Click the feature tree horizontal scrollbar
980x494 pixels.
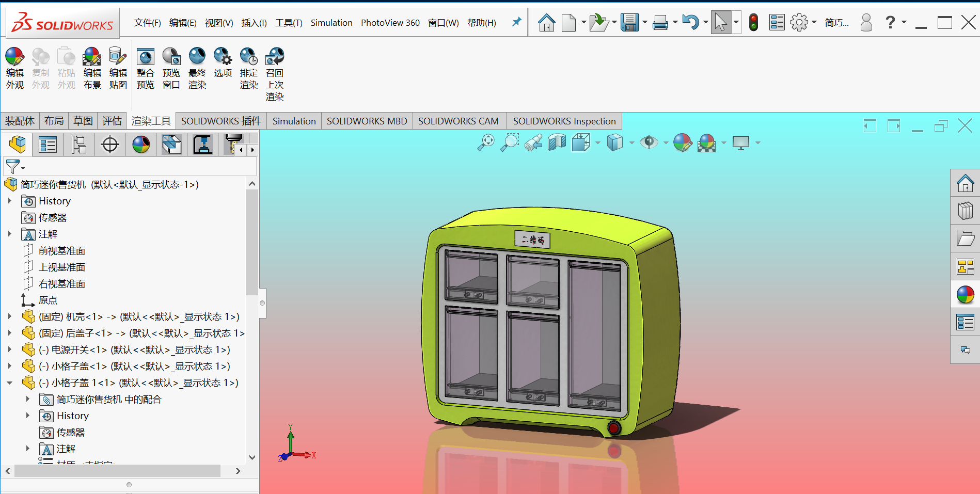pyautogui.click(x=118, y=471)
